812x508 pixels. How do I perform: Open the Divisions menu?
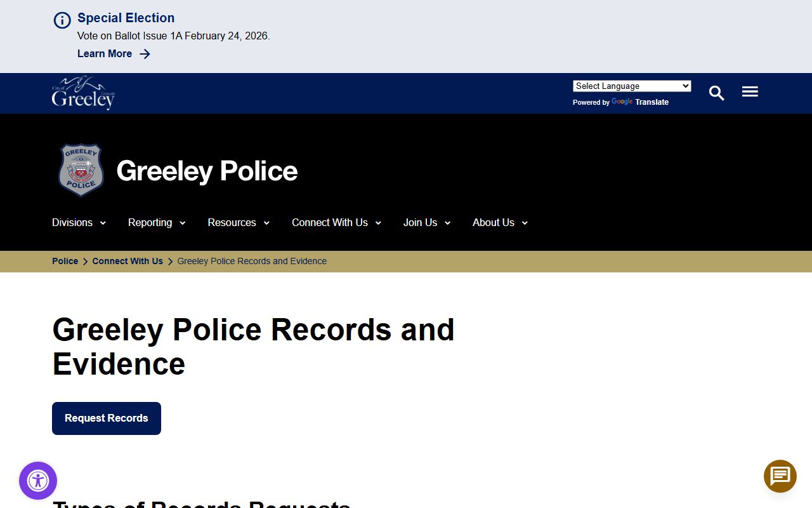72,223
